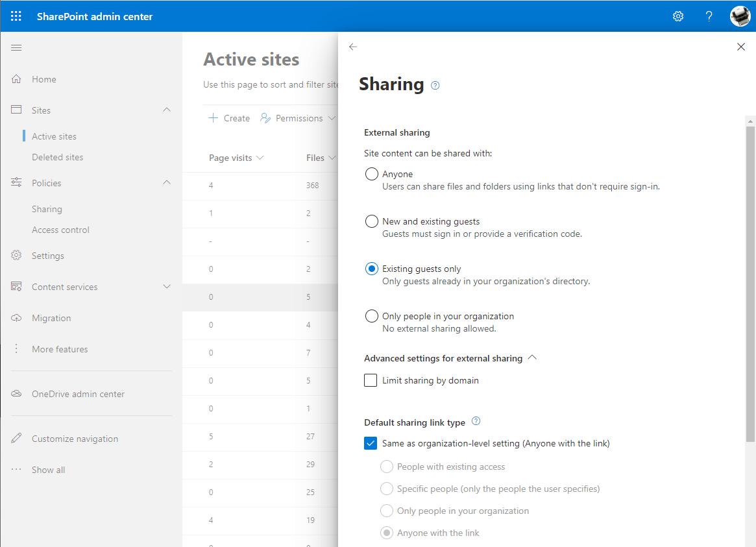The image size is (756, 547).
Task: Open the help icon beside the Sharing heading
Action: pos(435,85)
